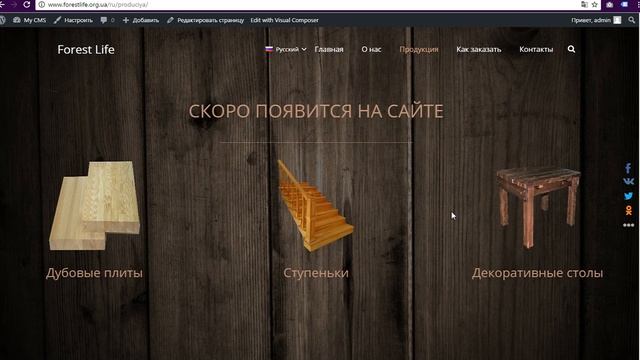Click the site search icon in the navigation
The image size is (640, 360).
point(571,49)
